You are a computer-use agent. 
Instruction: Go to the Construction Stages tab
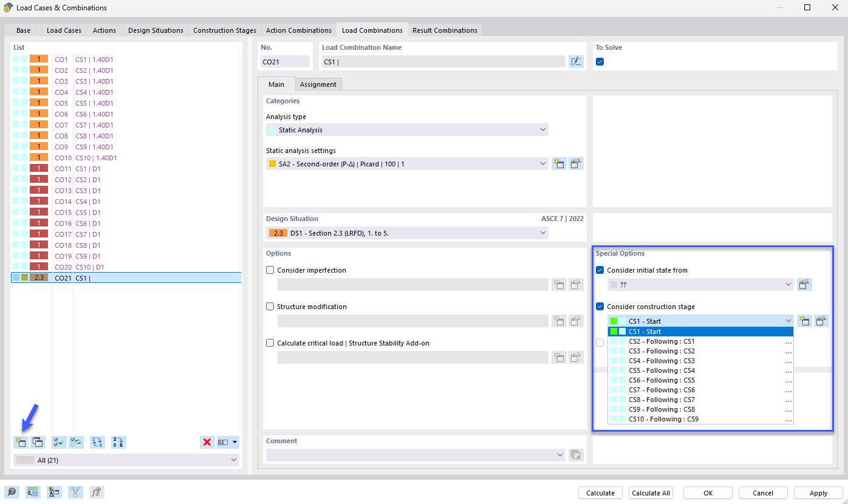[225, 30]
